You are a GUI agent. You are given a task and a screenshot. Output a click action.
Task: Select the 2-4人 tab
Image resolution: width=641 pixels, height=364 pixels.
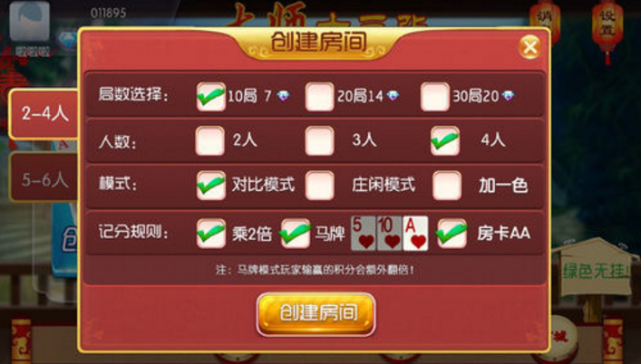[x=44, y=114]
